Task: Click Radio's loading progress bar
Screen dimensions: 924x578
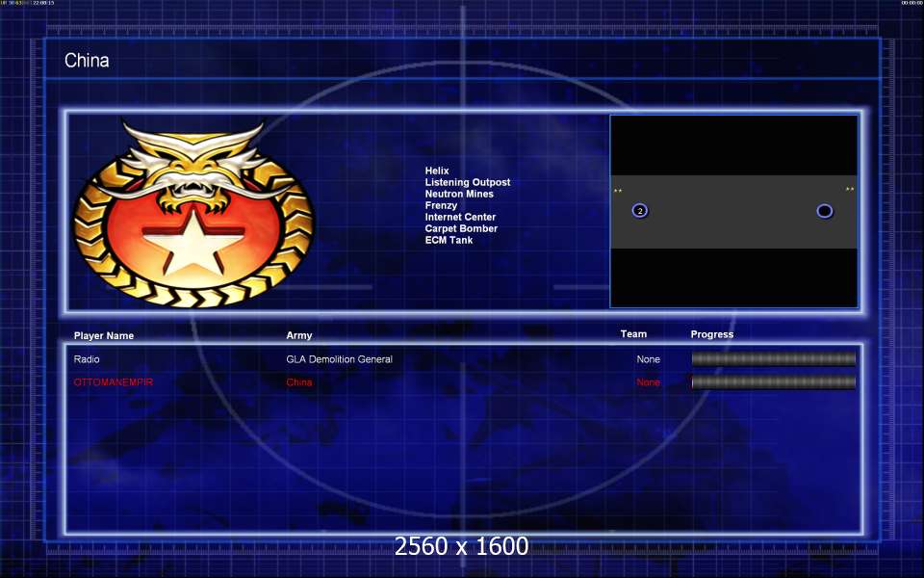Action: pyautogui.click(x=773, y=358)
